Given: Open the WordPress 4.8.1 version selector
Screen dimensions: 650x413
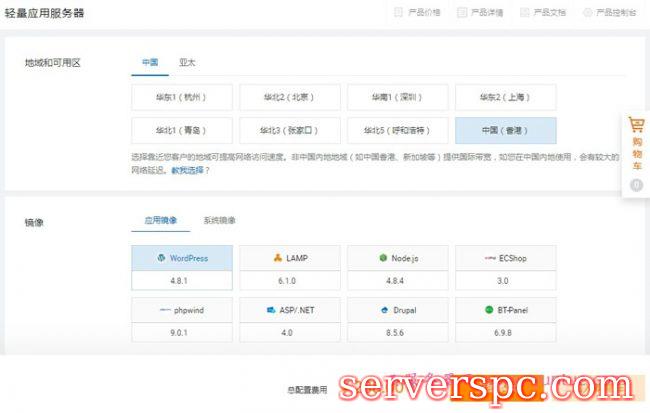Looking at the screenshot, I should tap(181, 281).
